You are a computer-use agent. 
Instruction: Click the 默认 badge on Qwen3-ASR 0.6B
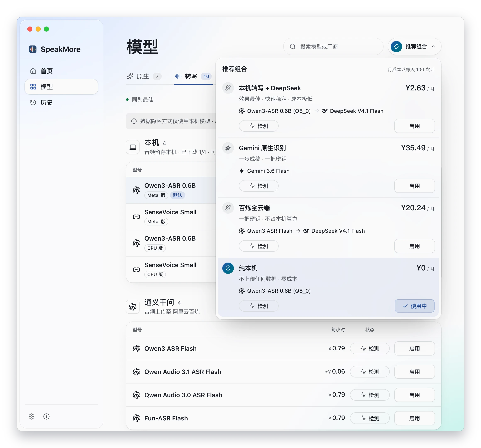pos(177,195)
